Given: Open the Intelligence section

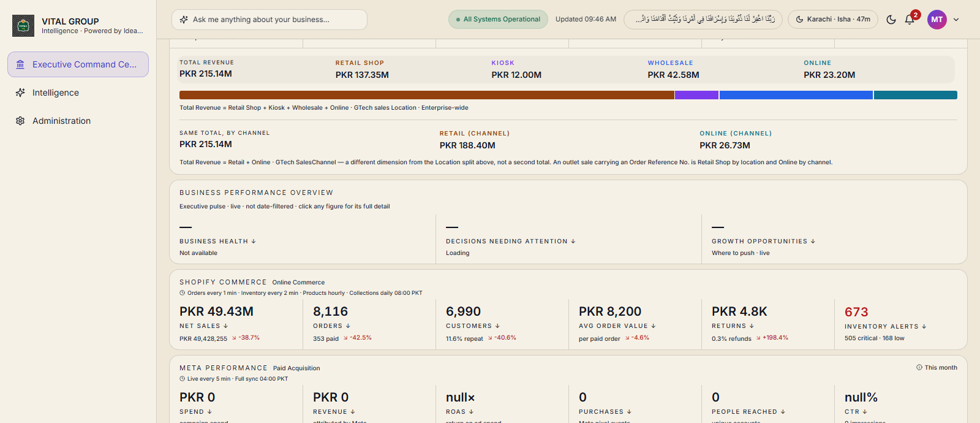Looking at the screenshot, I should pos(78,93).
